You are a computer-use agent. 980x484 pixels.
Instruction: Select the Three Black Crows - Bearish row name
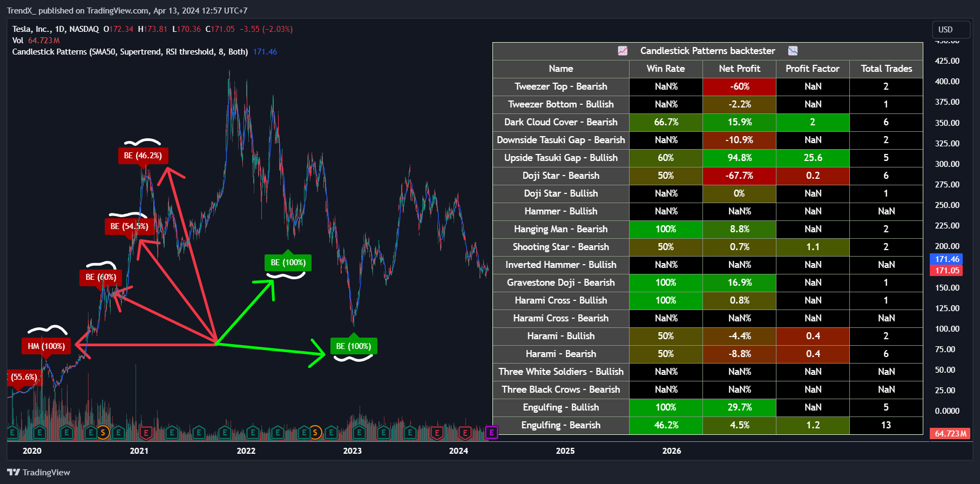pos(561,389)
